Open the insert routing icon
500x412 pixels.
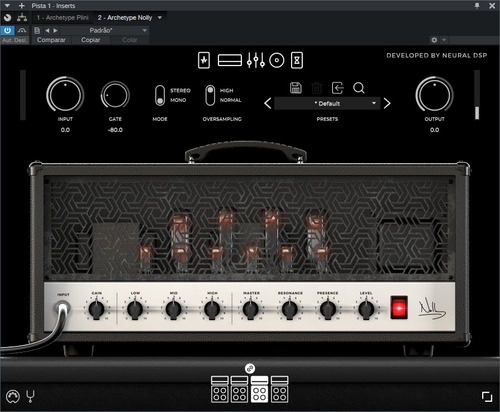point(22,17)
